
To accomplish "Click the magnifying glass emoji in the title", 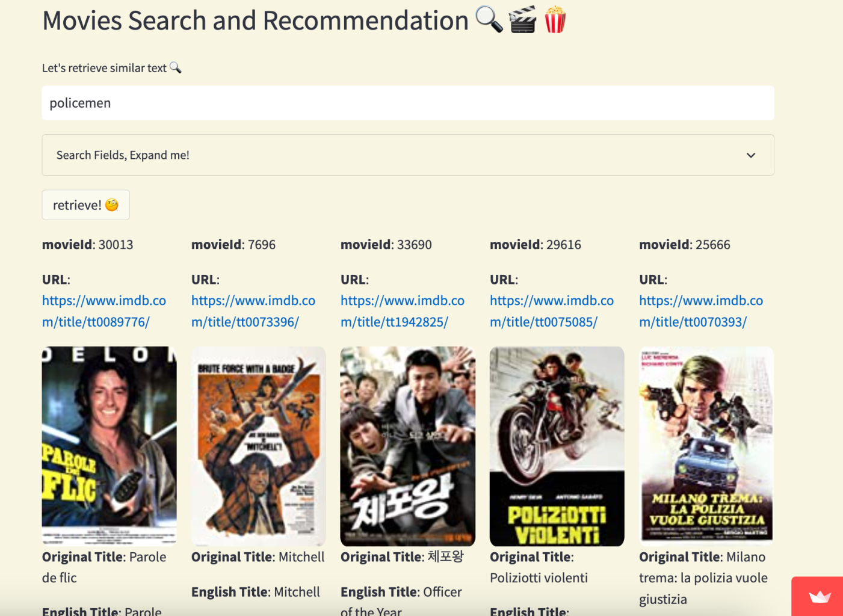I will [489, 20].
